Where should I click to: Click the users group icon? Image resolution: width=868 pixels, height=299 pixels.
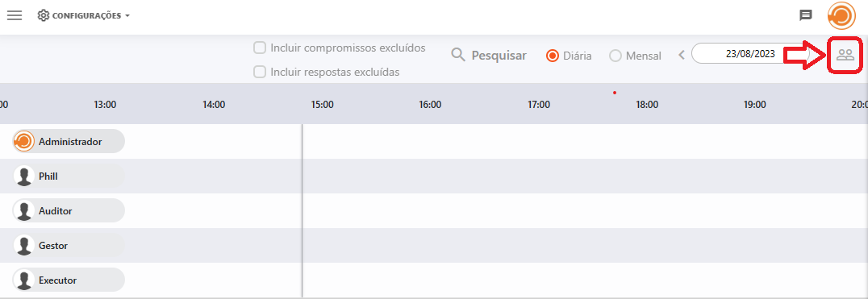click(845, 55)
